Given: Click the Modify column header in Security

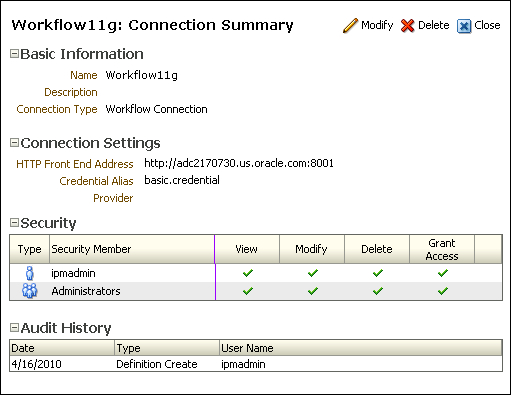Looking at the screenshot, I should 312,249.
